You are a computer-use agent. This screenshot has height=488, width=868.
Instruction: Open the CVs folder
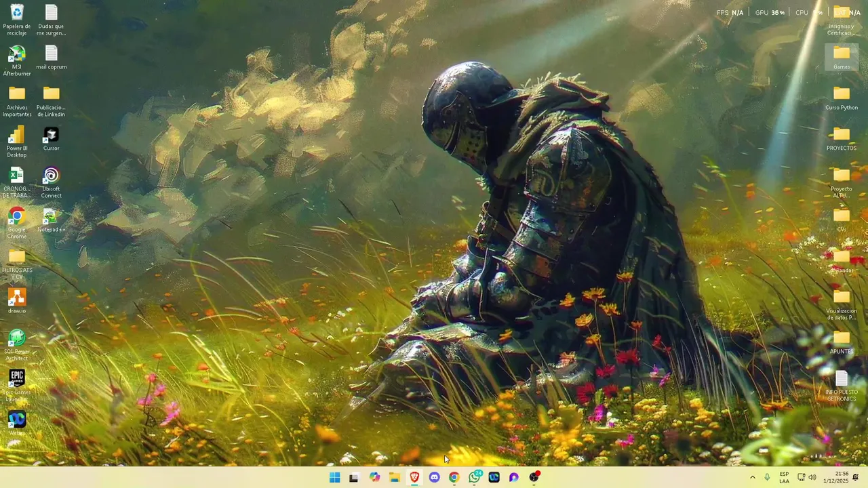click(x=842, y=220)
